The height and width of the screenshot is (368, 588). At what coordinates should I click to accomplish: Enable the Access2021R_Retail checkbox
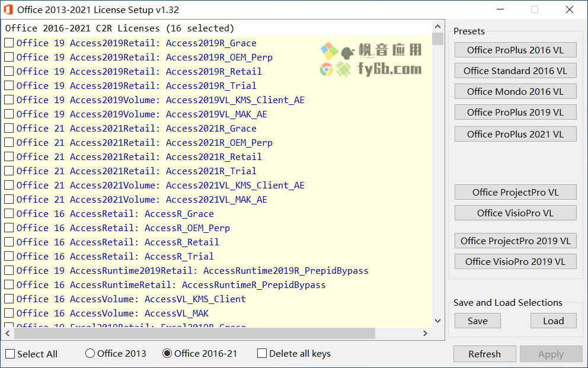(9, 156)
